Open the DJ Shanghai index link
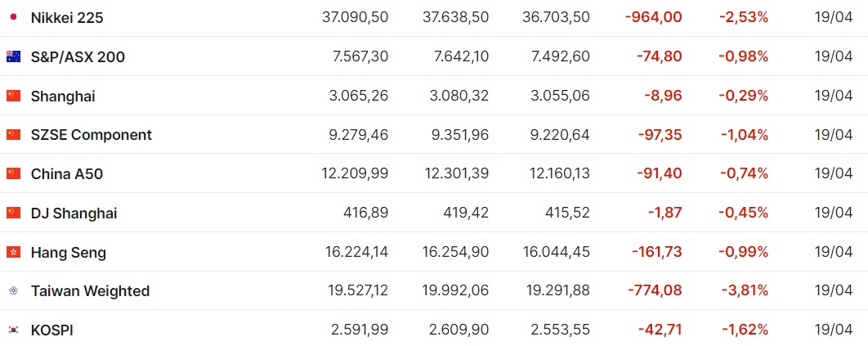The height and width of the screenshot is (346, 868). (74, 213)
